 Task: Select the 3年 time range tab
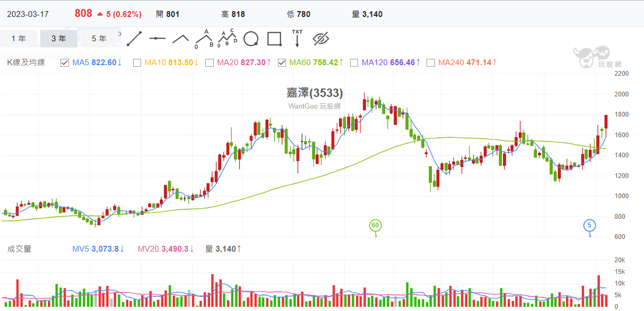pos(59,39)
